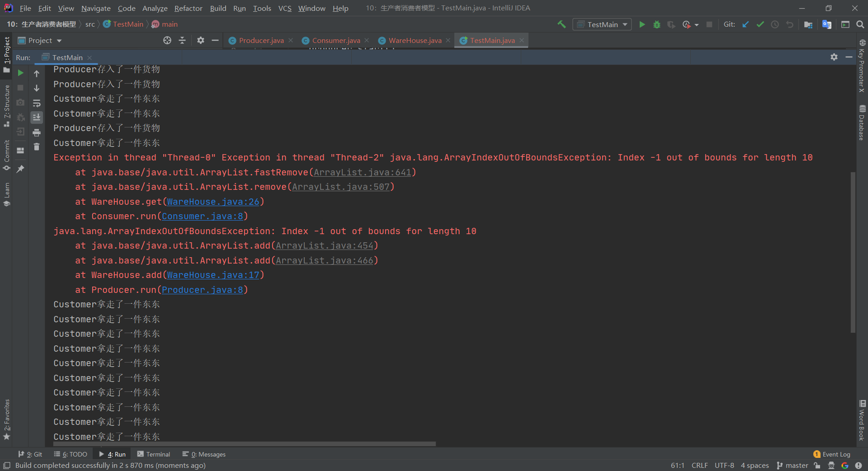Collapse all in Project panel header
Viewport: 868px width, 471px height.
[182, 40]
